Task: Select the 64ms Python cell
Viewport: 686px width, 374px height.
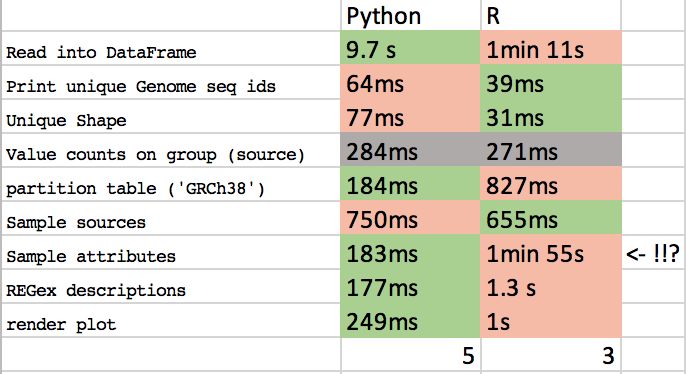Action: click(410, 82)
